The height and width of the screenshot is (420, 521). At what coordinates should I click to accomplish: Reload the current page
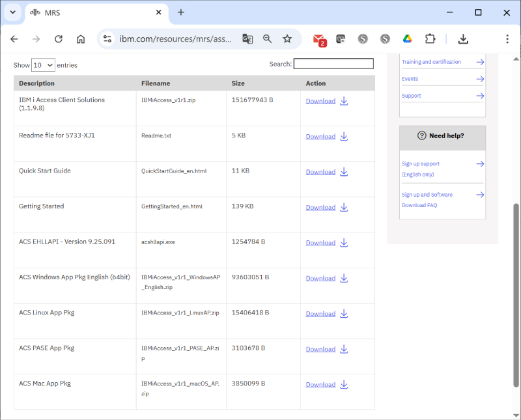click(59, 39)
